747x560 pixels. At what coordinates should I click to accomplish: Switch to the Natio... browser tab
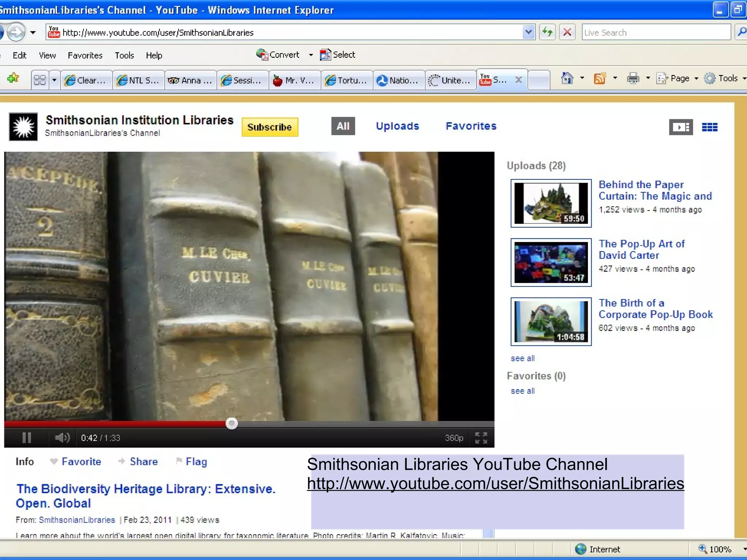(399, 80)
